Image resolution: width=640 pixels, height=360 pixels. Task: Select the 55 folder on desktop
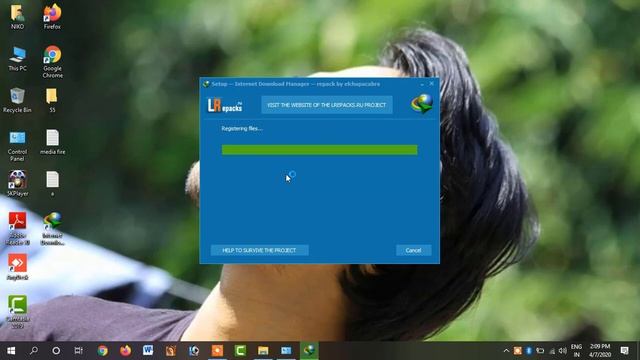(x=52, y=100)
